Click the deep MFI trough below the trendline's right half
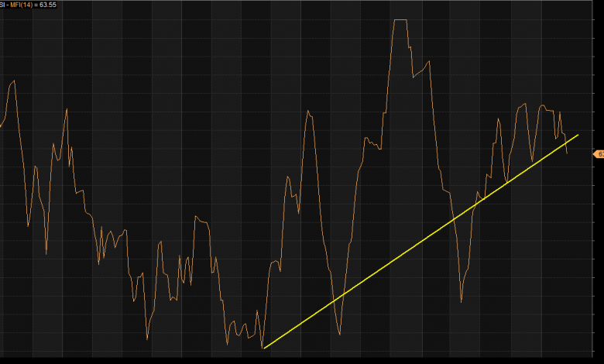Screen dimensions: 604x364 coord(462,300)
